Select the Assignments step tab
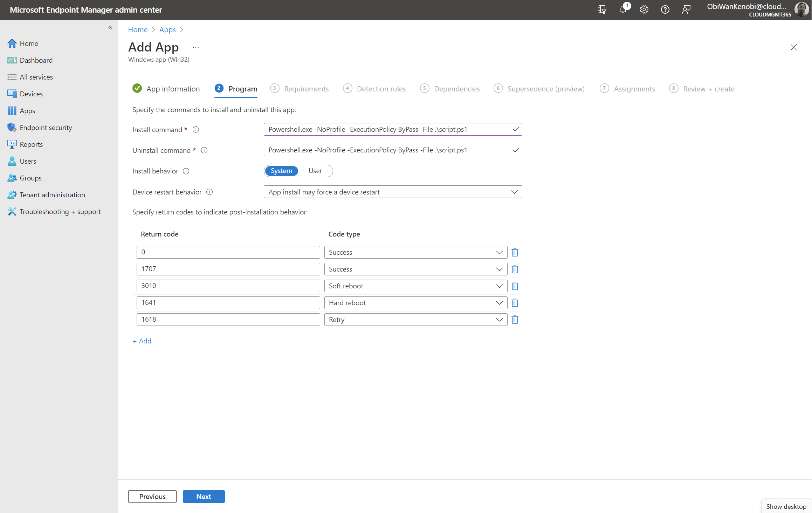812x513 pixels. tap(627, 89)
